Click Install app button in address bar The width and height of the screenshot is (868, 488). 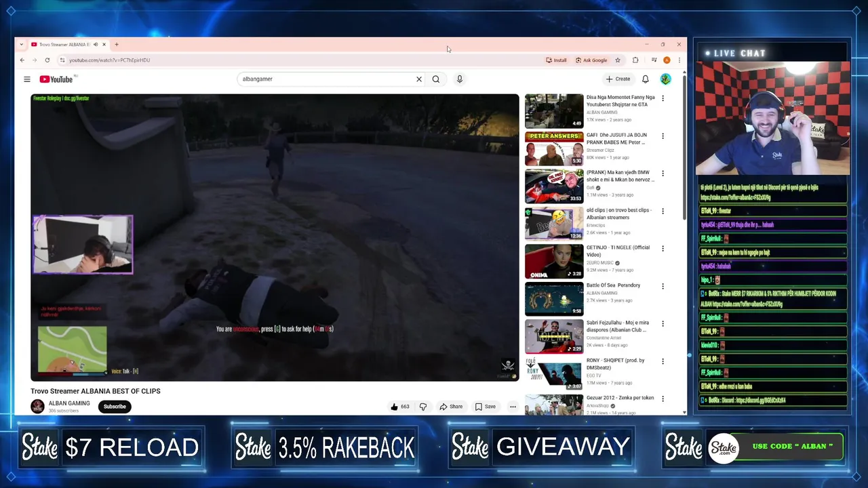click(x=556, y=60)
